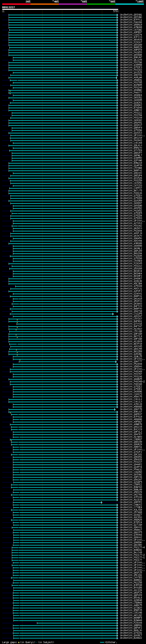Click the purple ~60% identity legend segment

click(73, 4)
